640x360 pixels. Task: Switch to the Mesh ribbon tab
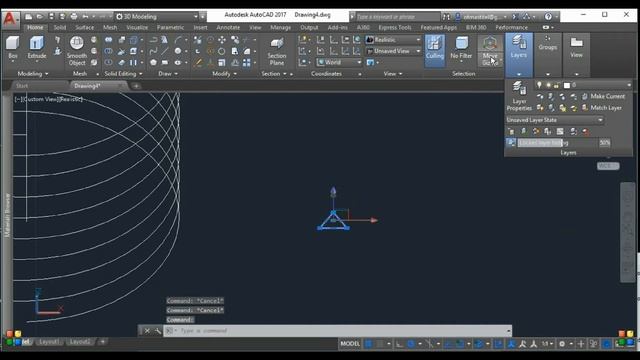(110, 27)
